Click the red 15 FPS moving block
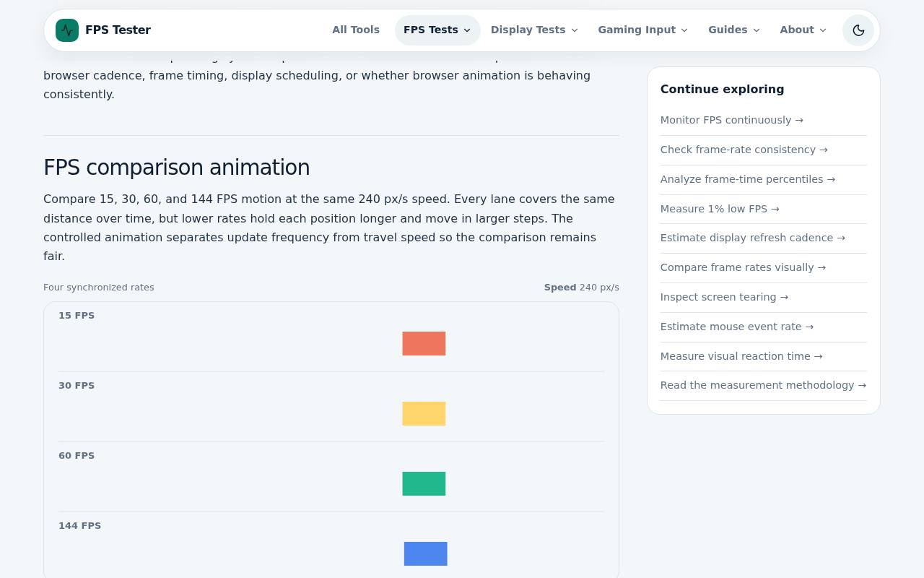Screen dimensions: 924x578 [424, 343]
